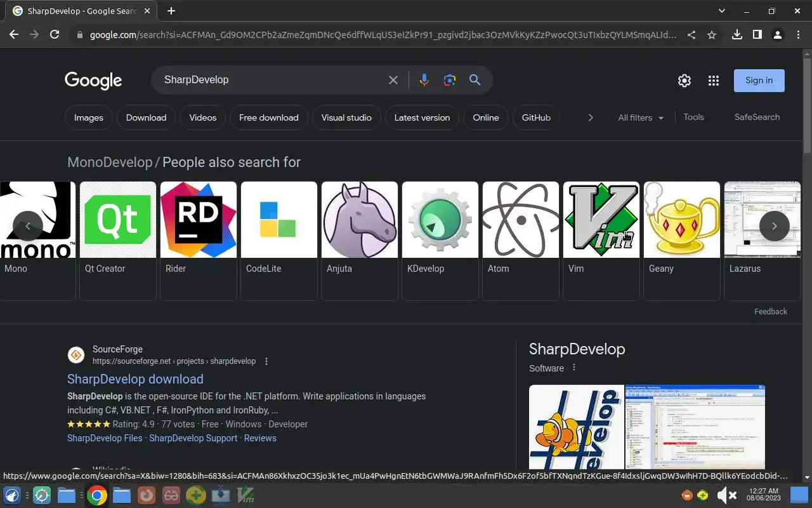This screenshot has width=812, height=508.
Task: Select the Online filter chip
Action: pos(486,117)
